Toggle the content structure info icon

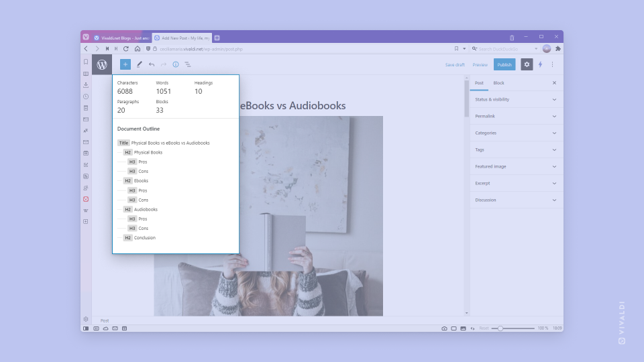[x=176, y=64]
